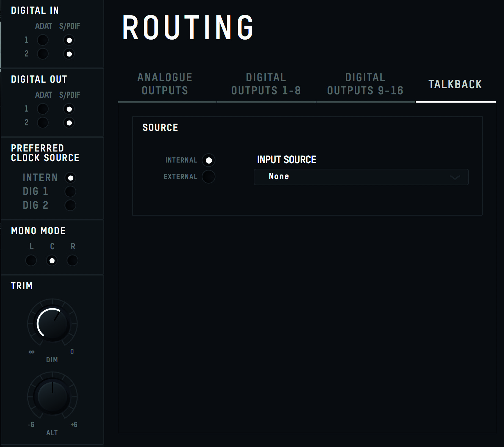Click the TRIM section heading
504x447 pixels.
coord(22,286)
